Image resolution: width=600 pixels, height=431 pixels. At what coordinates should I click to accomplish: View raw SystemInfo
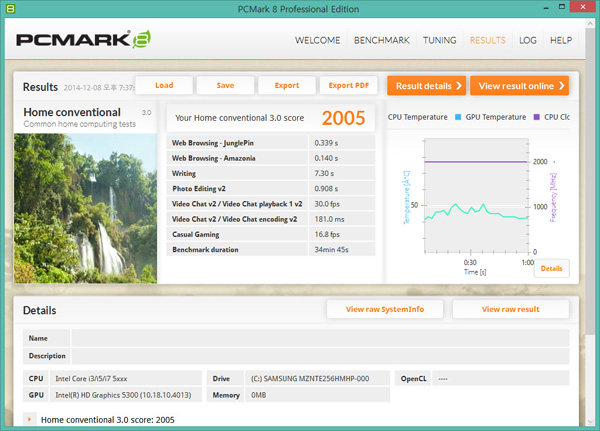click(x=385, y=309)
